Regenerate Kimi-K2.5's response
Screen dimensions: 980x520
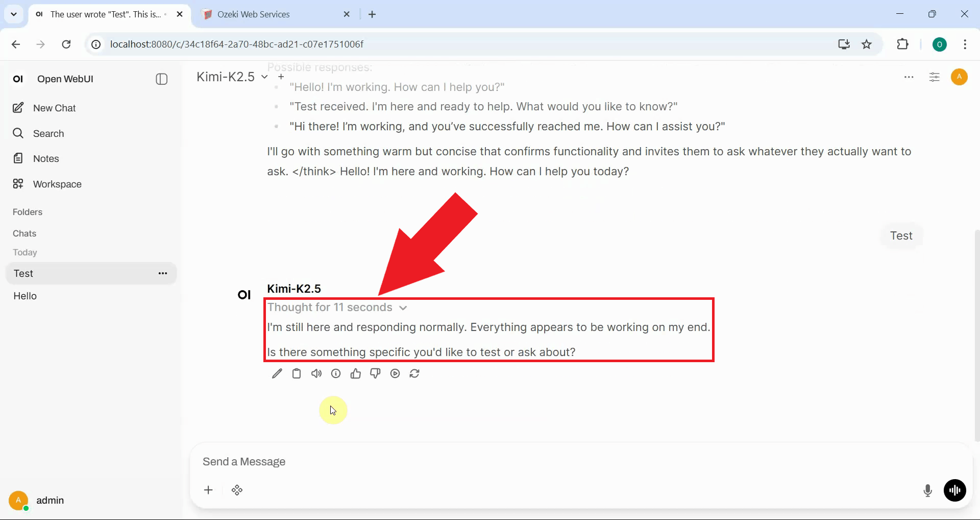[415, 373]
